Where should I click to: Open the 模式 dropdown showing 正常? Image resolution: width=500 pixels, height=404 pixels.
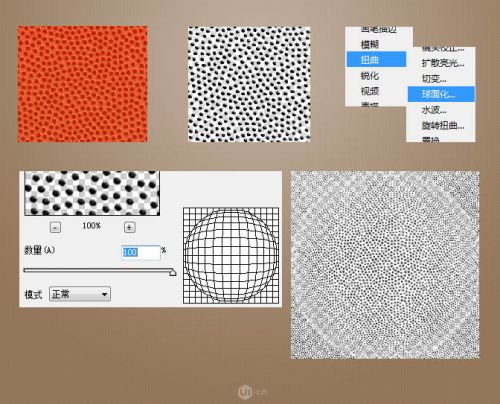pos(80,294)
